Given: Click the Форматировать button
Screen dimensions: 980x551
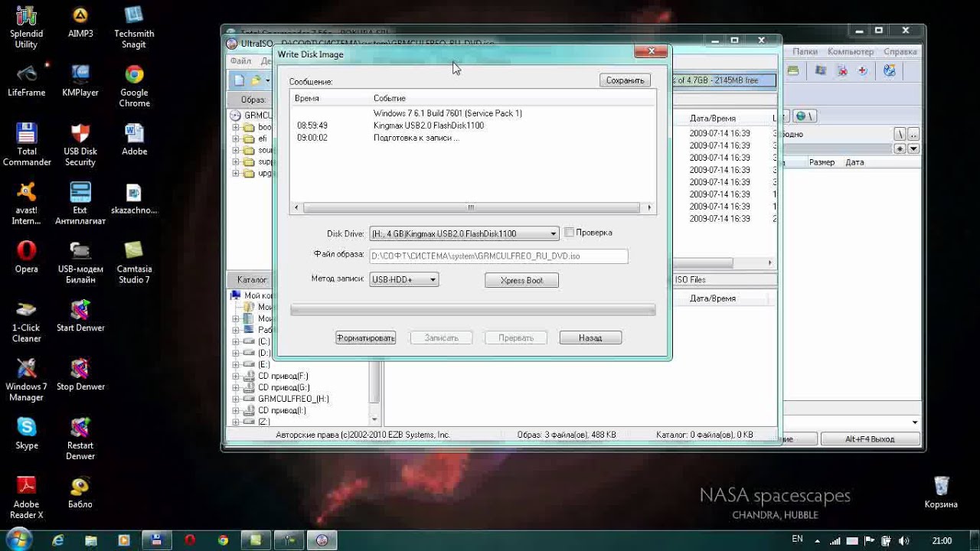Looking at the screenshot, I should coord(365,337).
